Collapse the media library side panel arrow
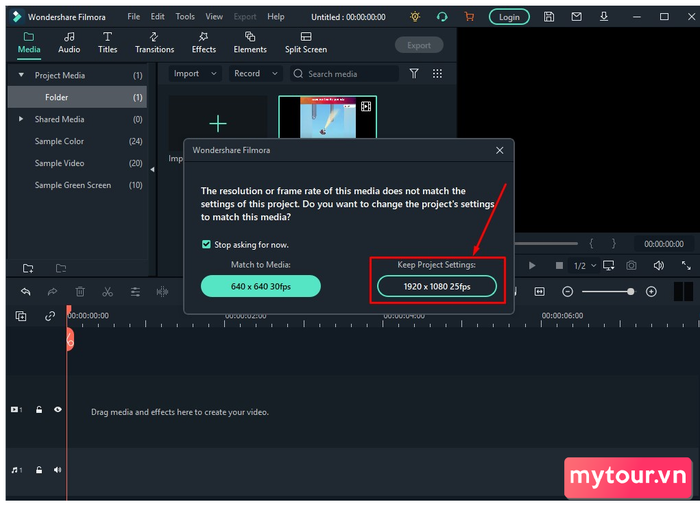 click(x=152, y=170)
